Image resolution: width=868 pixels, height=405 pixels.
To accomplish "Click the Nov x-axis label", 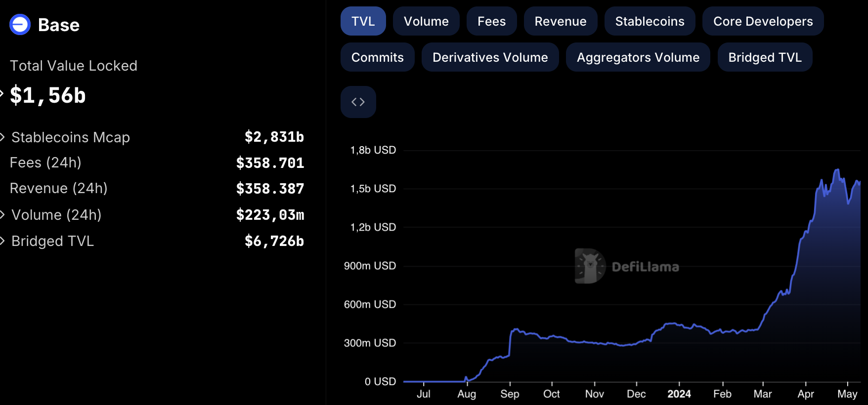I will (x=595, y=394).
